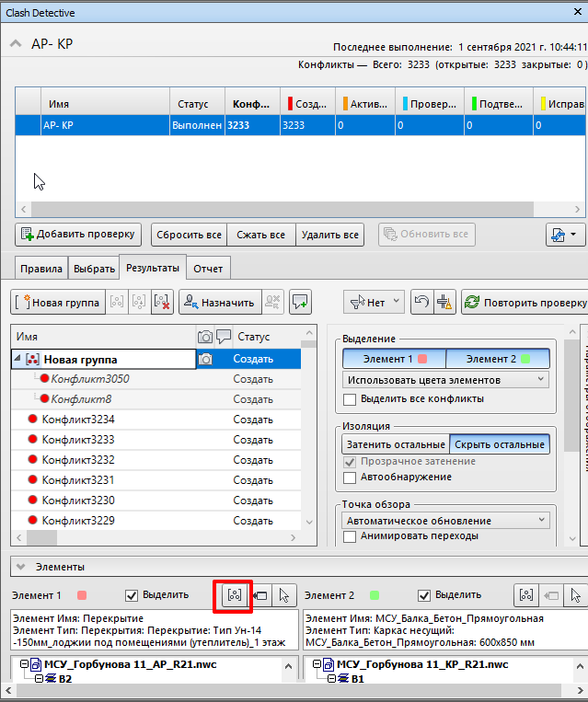Switch to the Правила tab

tap(41, 268)
